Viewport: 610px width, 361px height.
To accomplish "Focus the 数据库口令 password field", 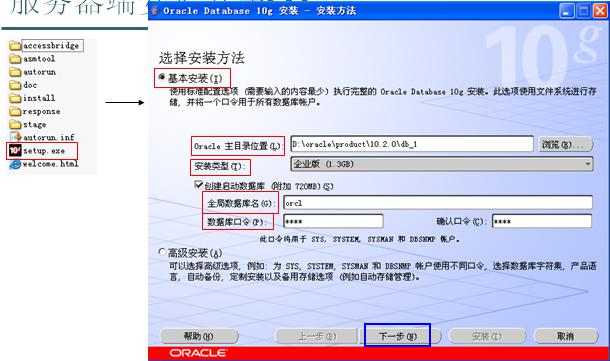I will pyautogui.click(x=333, y=221).
